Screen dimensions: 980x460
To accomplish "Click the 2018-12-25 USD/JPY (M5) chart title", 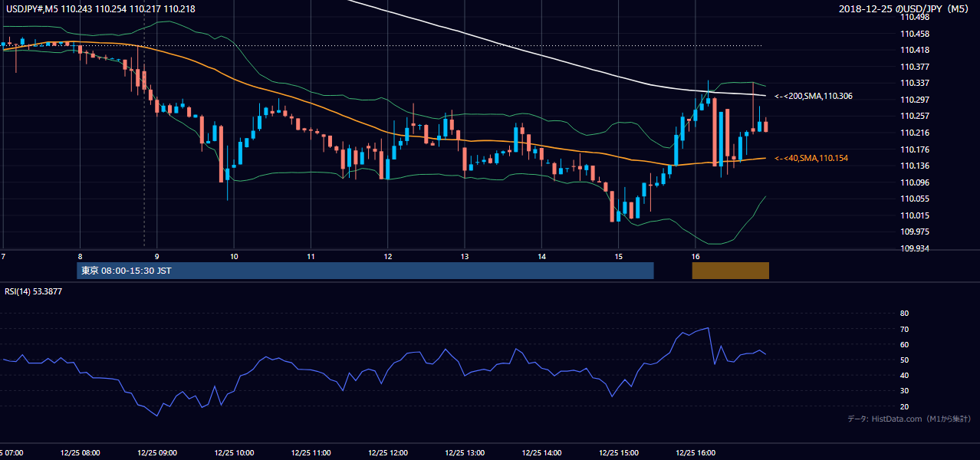I will point(904,8).
